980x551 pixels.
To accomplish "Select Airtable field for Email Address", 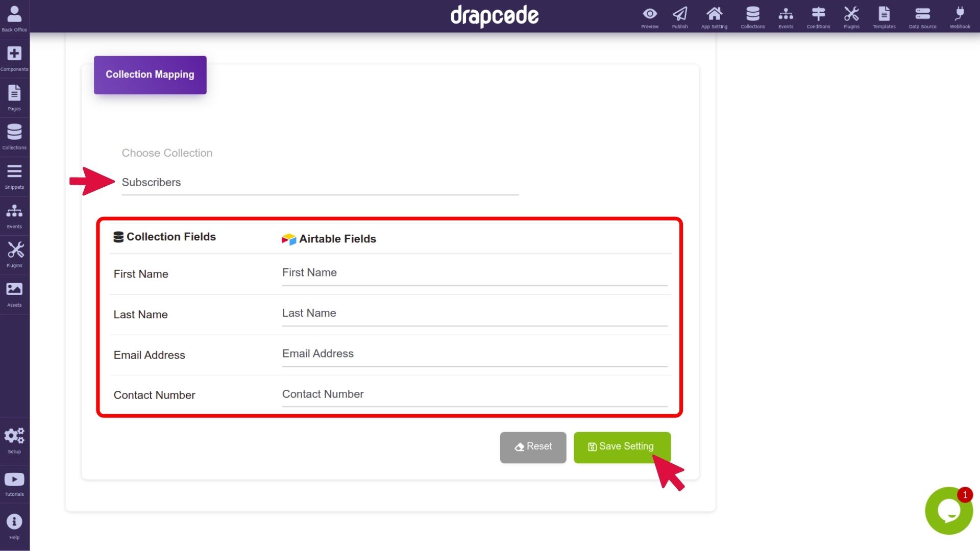I will coord(475,354).
